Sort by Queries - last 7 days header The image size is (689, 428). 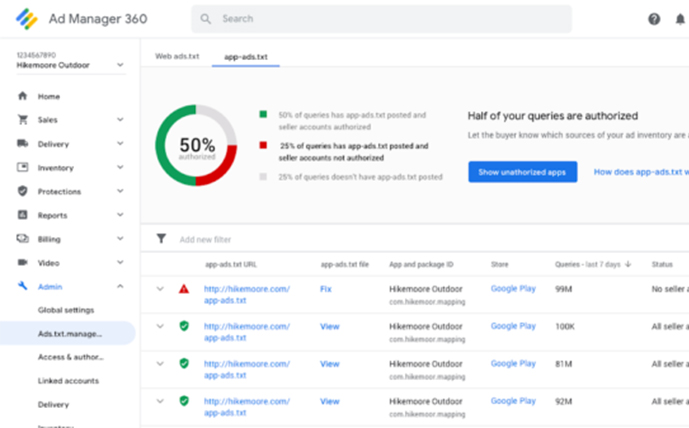tap(587, 264)
